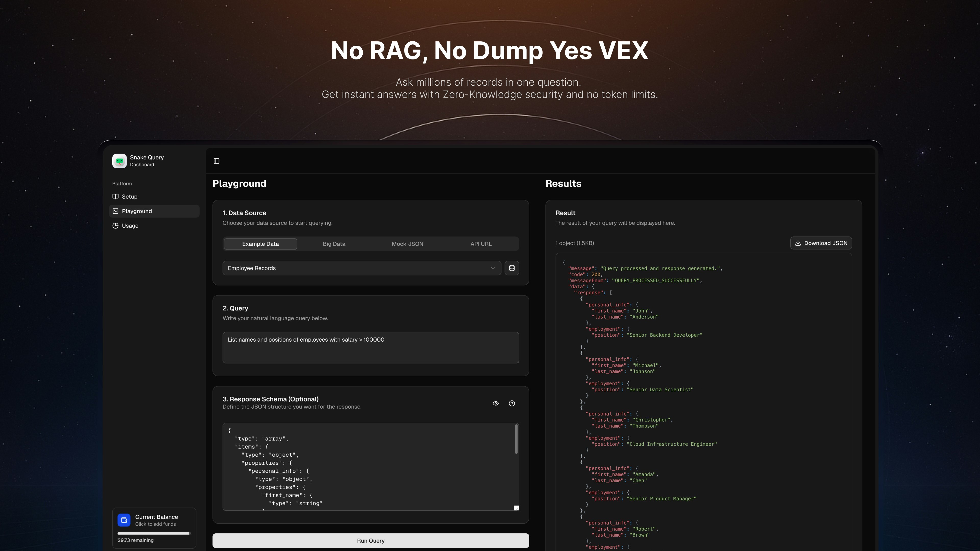Click the balance remaining progress bar
The image size is (980, 551).
coord(154,533)
